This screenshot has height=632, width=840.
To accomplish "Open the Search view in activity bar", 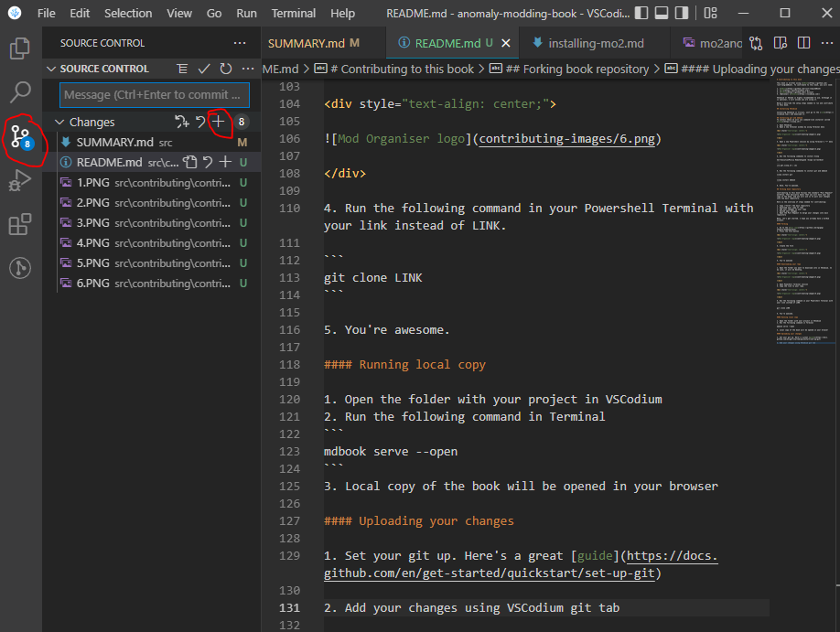I will click(x=20, y=92).
